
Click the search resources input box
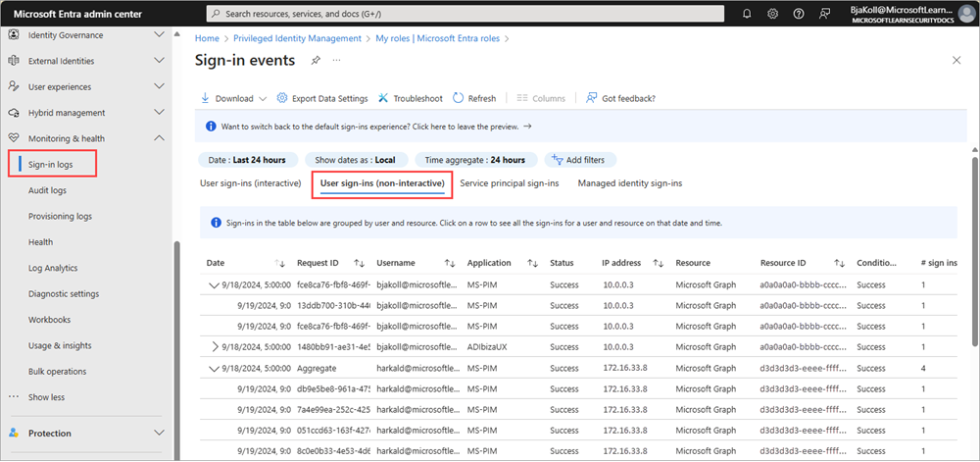(465, 13)
